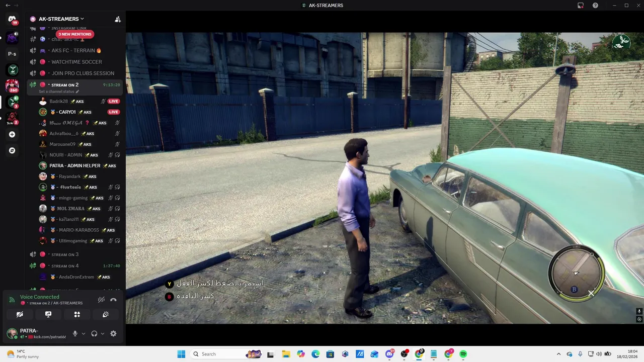Toggle noise suppression icon
The width and height of the screenshot is (644, 362).
click(x=101, y=300)
